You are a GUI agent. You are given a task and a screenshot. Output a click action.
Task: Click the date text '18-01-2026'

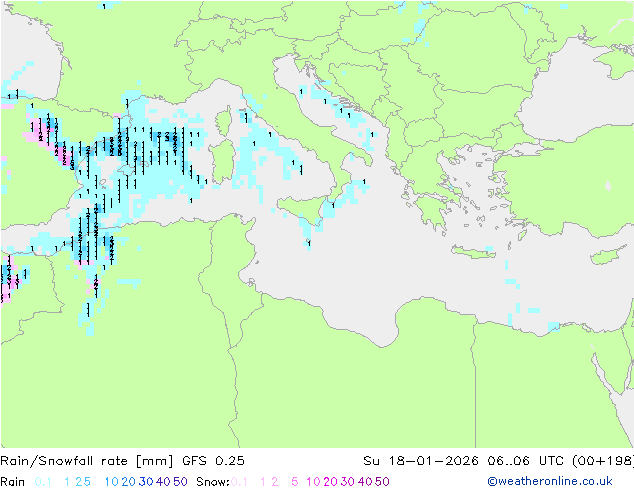tap(433, 461)
